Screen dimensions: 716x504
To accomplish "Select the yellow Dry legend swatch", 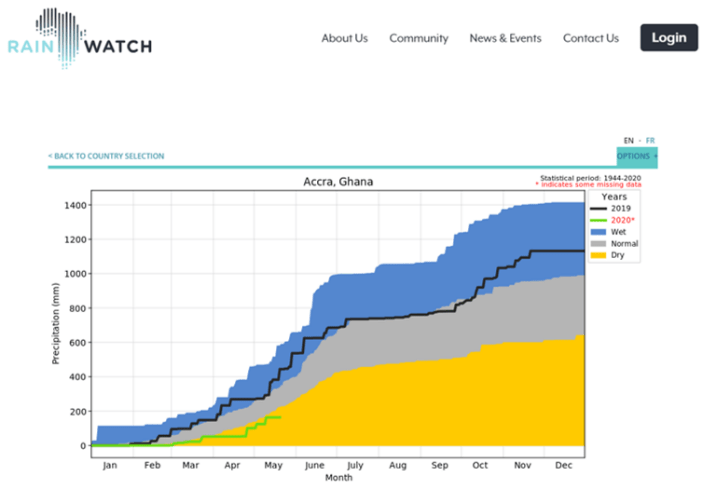I will [x=599, y=255].
